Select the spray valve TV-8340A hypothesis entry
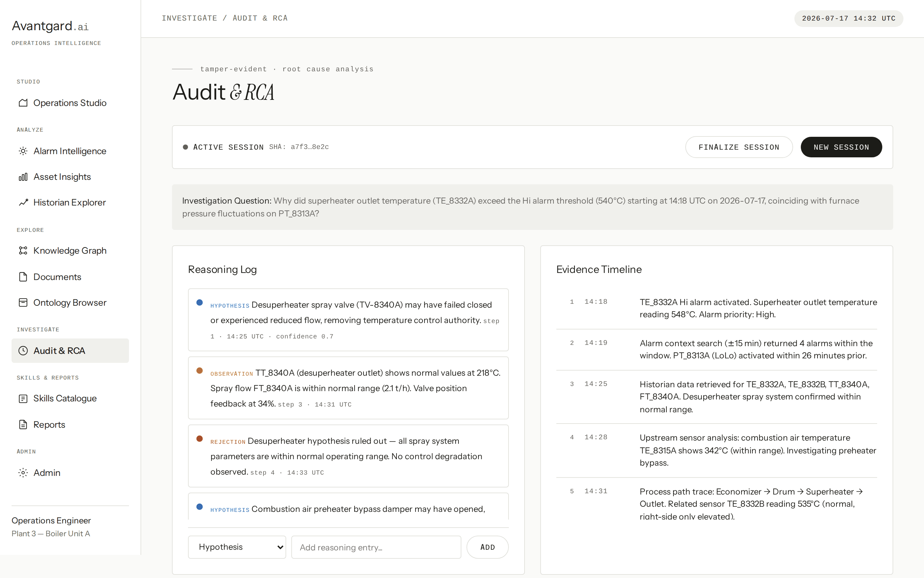The width and height of the screenshot is (924, 578). point(348,320)
